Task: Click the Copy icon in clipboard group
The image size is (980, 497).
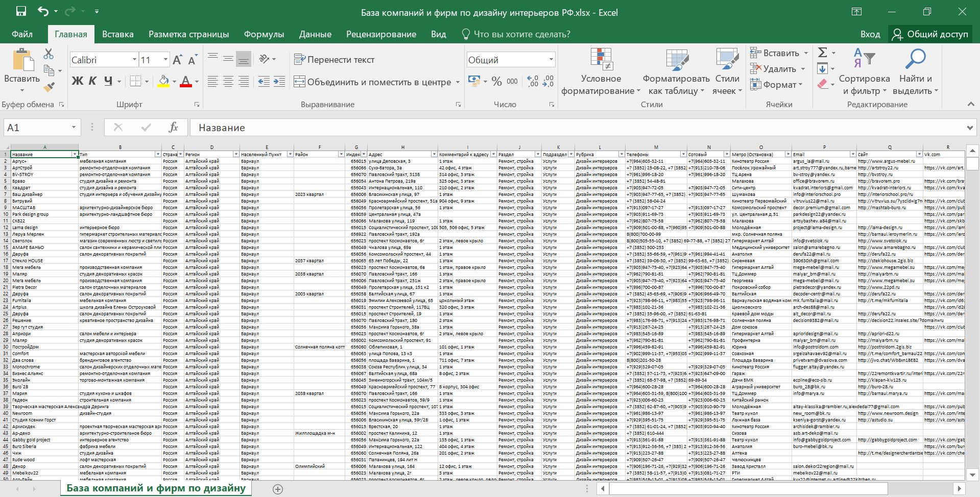Action: tap(49, 70)
